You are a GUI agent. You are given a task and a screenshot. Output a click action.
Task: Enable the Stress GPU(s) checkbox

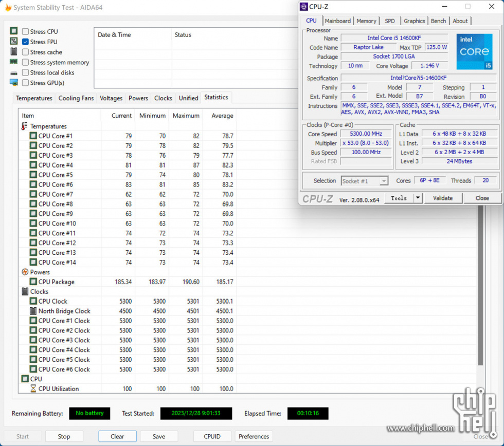click(25, 83)
